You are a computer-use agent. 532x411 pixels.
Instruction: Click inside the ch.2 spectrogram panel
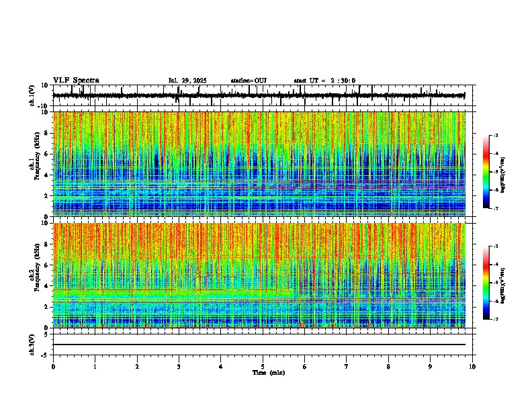[259, 275]
